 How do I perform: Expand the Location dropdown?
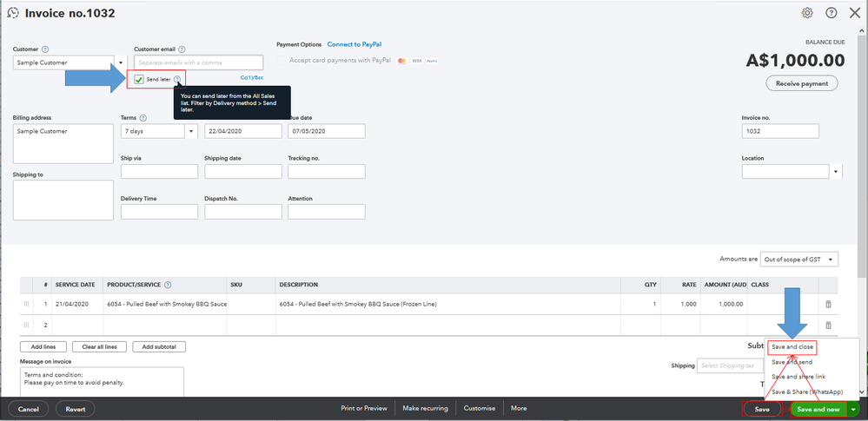(836, 172)
